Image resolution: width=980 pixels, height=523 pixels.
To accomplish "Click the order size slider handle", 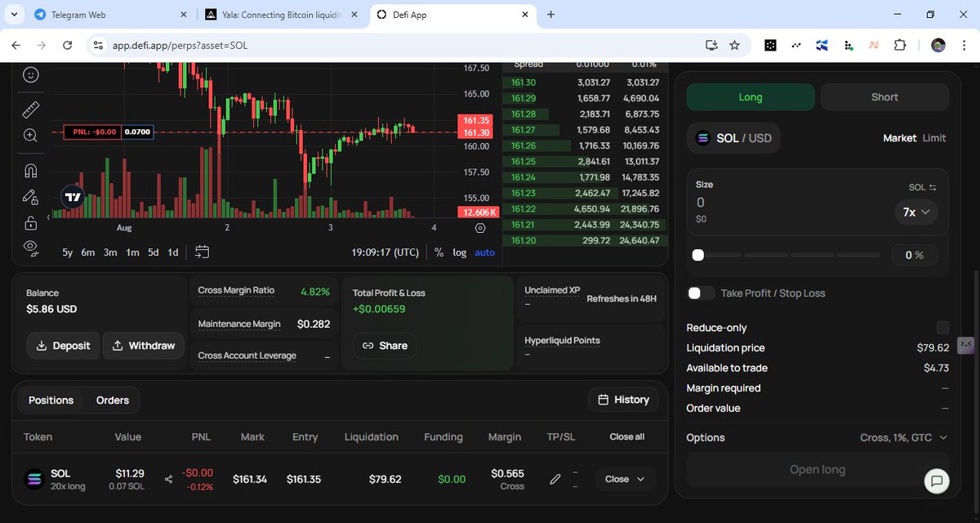I will pos(697,255).
